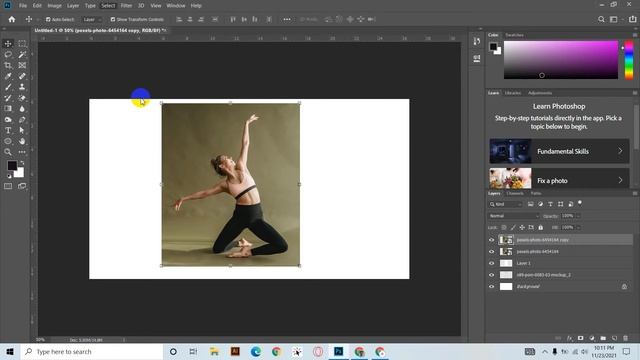Image resolution: width=640 pixels, height=360 pixels.
Task: Select the Rectangular Marquee tool
Action: tap(22, 44)
